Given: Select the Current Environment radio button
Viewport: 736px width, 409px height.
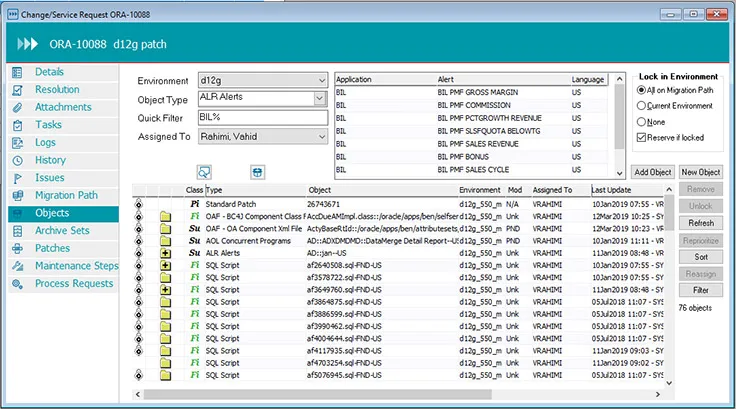Looking at the screenshot, I should [641, 106].
